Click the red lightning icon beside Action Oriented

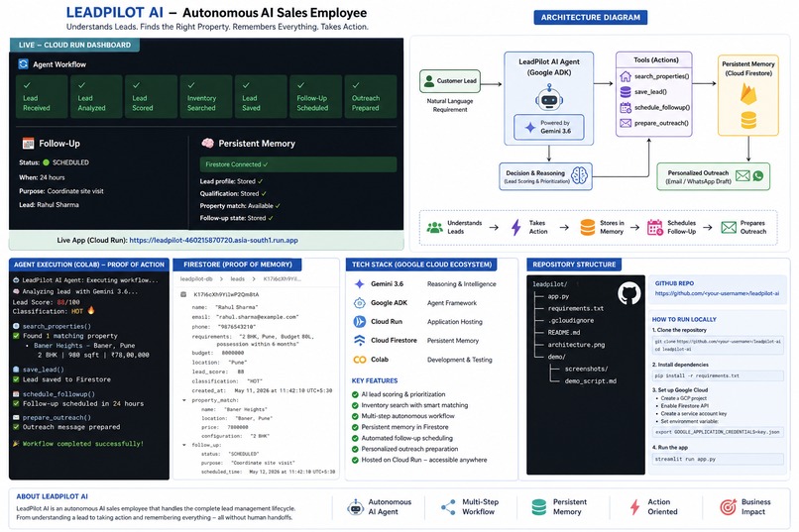[x=634, y=507]
